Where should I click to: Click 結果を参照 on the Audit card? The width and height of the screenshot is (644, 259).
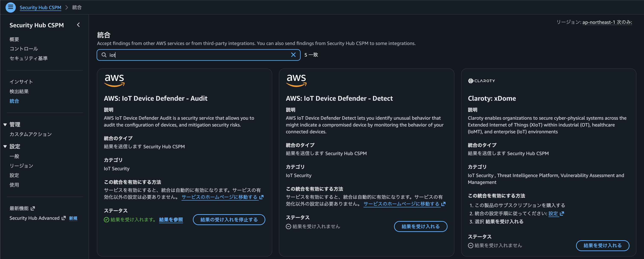point(171,220)
